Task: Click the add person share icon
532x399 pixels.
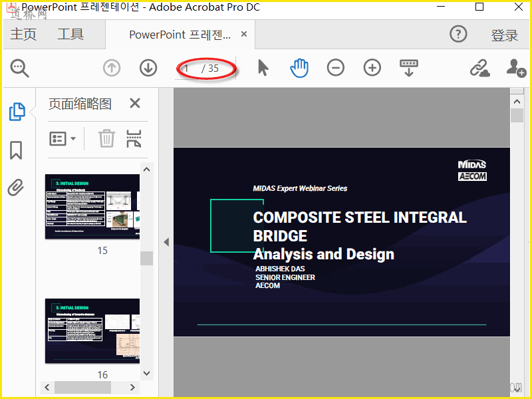Action: click(x=516, y=68)
